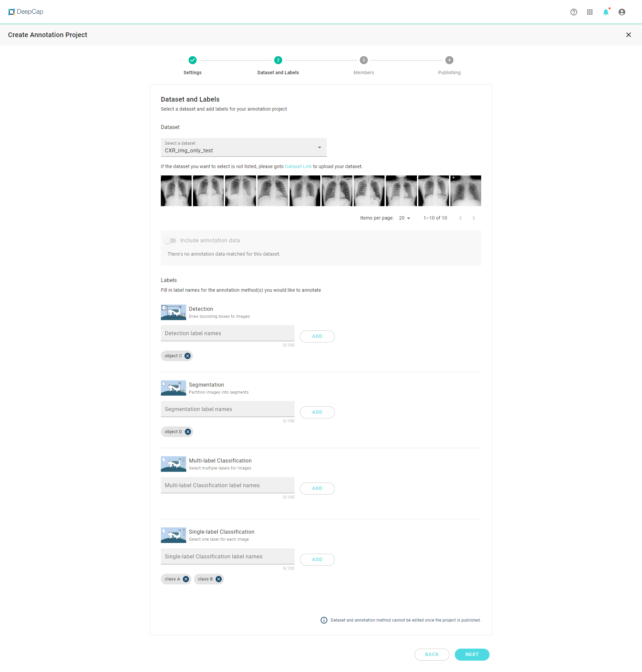Toggle Include annotation data switch
Screen dimensions: 642x672
[x=170, y=240]
